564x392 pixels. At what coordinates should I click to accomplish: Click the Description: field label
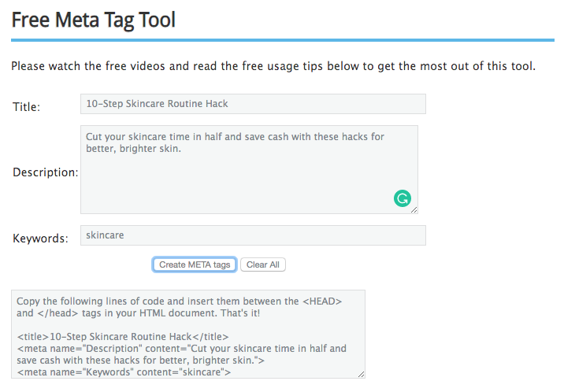tap(46, 172)
